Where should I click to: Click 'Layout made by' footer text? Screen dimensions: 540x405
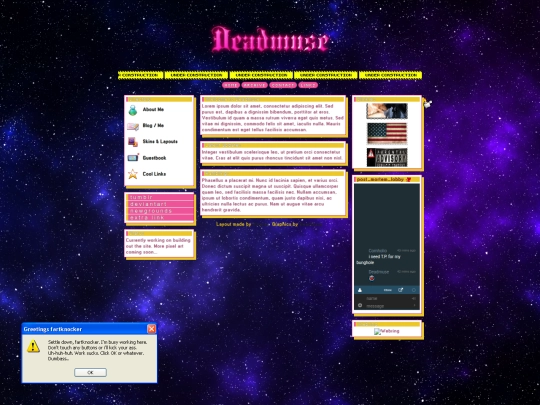(x=233, y=224)
